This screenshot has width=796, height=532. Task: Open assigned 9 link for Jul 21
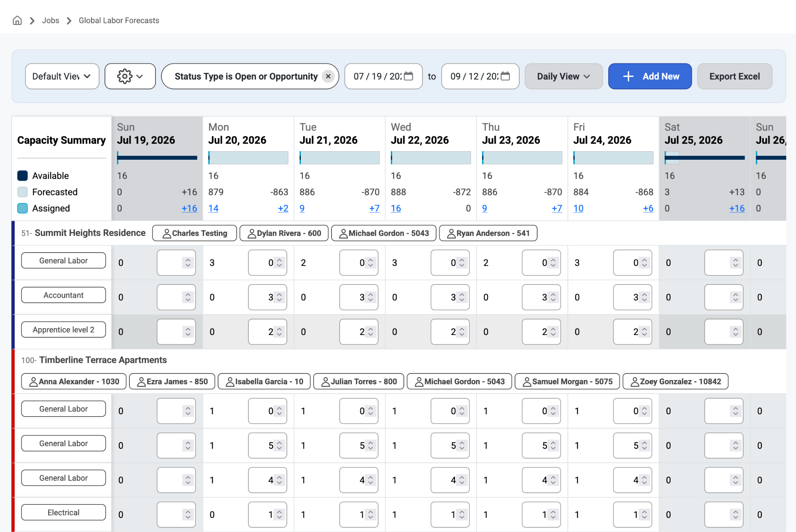click(302, 208)
